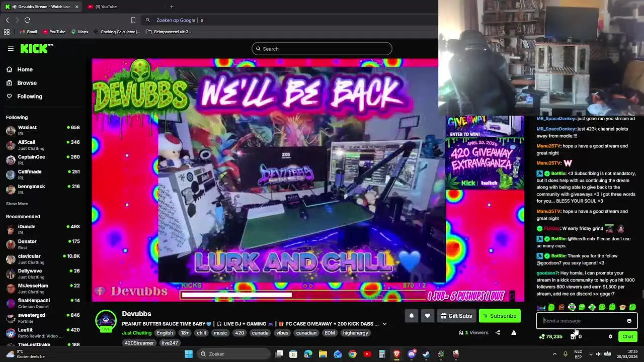The width and height of the screenshot is (644, 362).
Task: Open the browser apps grid icon
Action: (x=7, y=32)
